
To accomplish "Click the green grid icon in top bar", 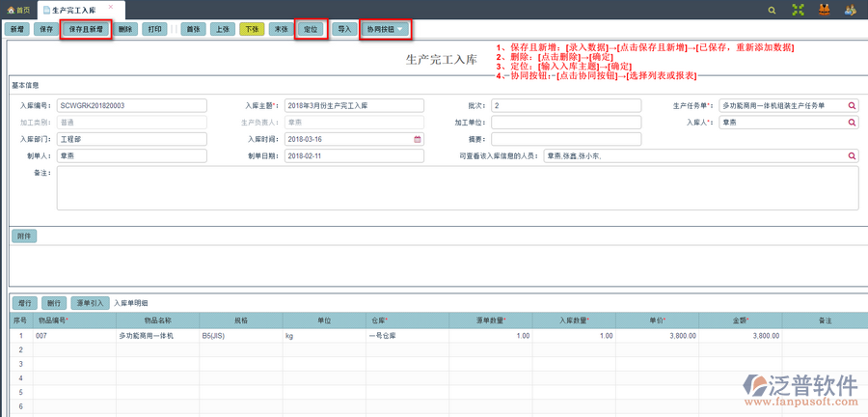I will (798, 10).
